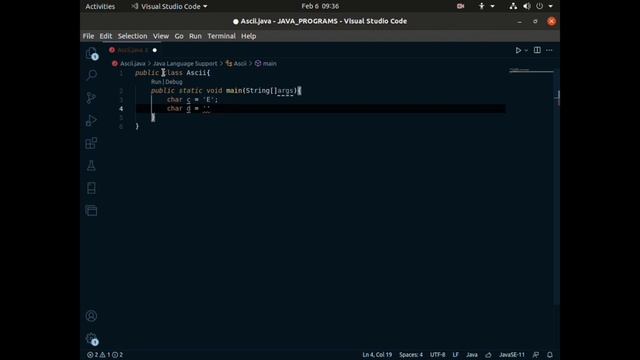This screenshot has height=360, width=640.
Task: Place cursor on class name Ascii
Action: click(x=196, y=73)
